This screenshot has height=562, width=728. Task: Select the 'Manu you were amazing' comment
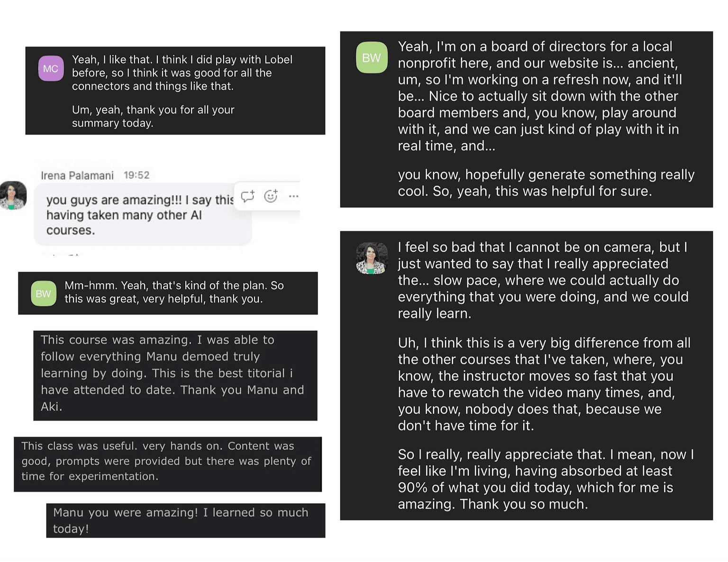tap(181, 520)
